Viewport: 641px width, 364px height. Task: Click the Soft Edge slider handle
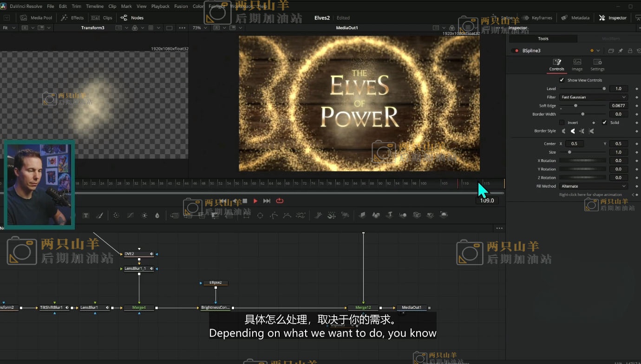coord(576,106)
